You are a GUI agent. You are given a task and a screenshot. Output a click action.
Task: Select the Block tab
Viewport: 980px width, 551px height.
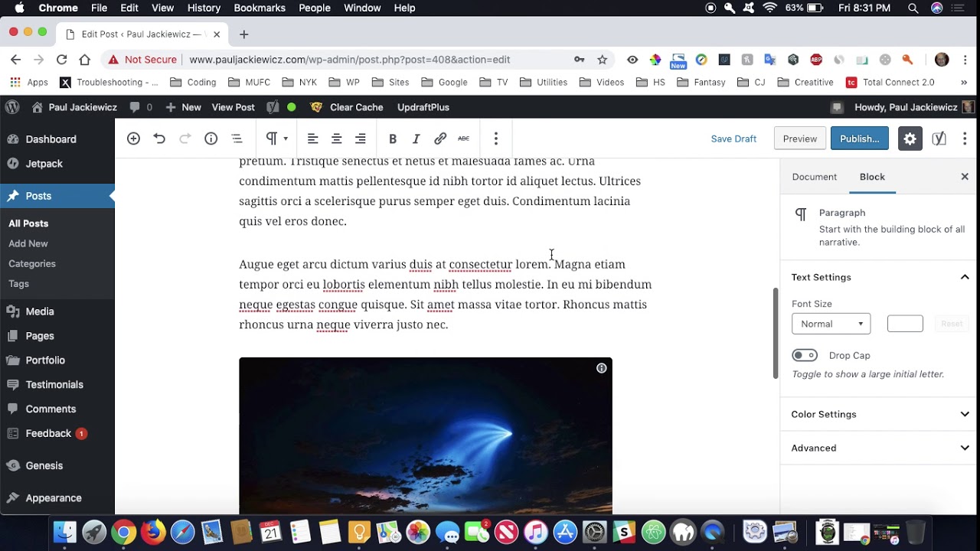tap(872, 177)
